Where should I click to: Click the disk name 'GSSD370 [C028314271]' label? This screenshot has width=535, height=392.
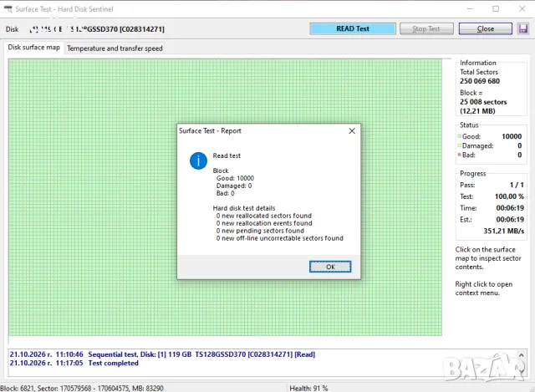(126, 29)
